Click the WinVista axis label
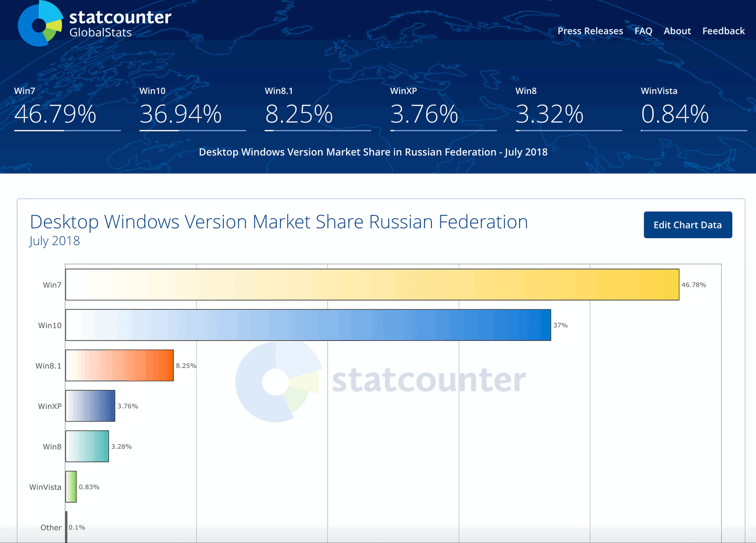Viewport: 756px width, 543px height. pyautogui.click(x=45, y=487)
